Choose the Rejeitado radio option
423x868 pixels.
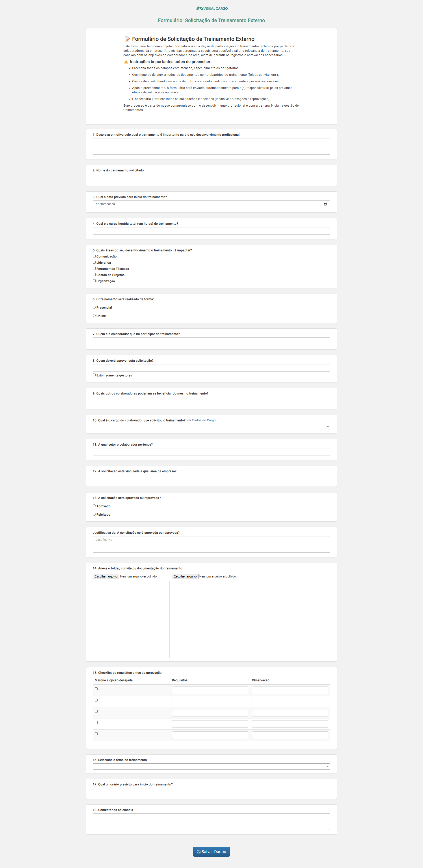click(94, 514)
